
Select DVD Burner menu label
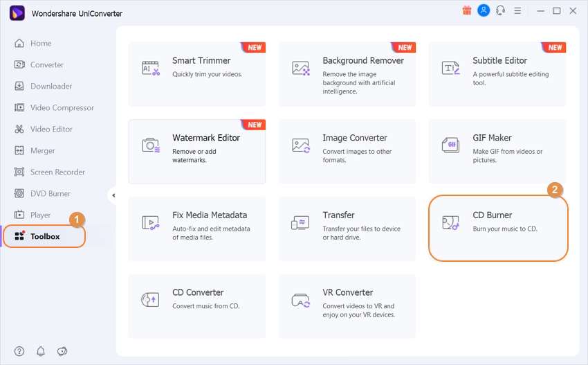pyautogui.click(x=50, y=193)
